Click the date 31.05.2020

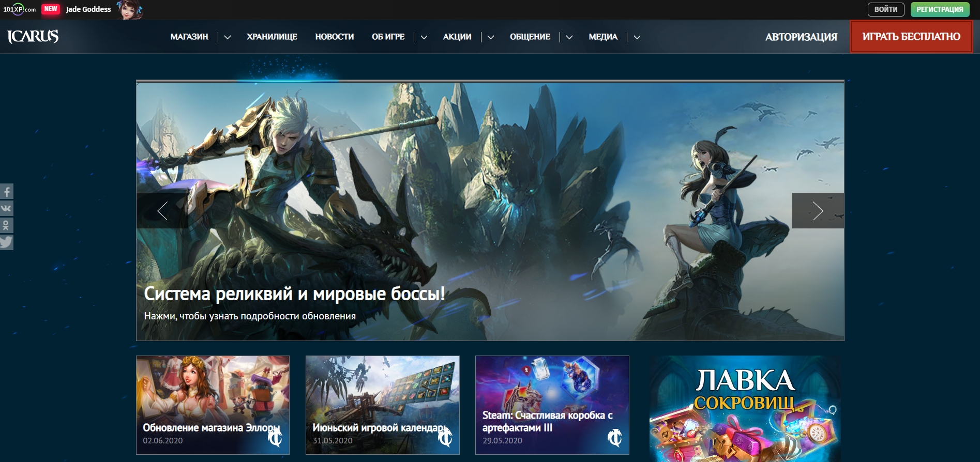click(x=333, y=441)
